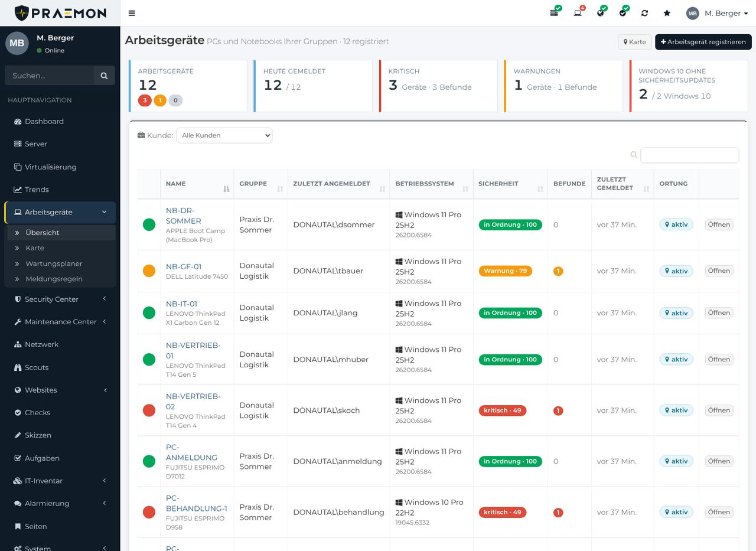
Task: Expand Alarmierung in the sidebar
Action: [60, 503]
